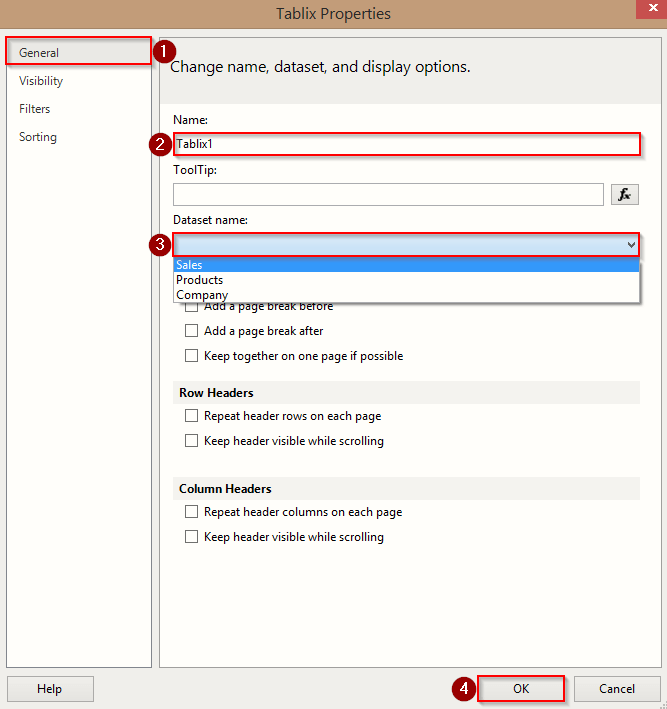
Task: Enable Row Headers keep visible while scrolling
Action: pos(191,441)
